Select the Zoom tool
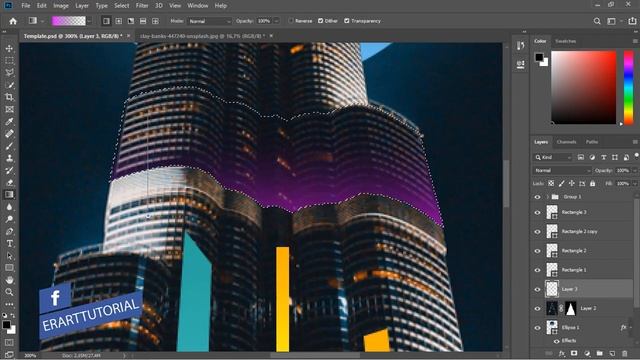Screen dimensions: 640x360 9,292
